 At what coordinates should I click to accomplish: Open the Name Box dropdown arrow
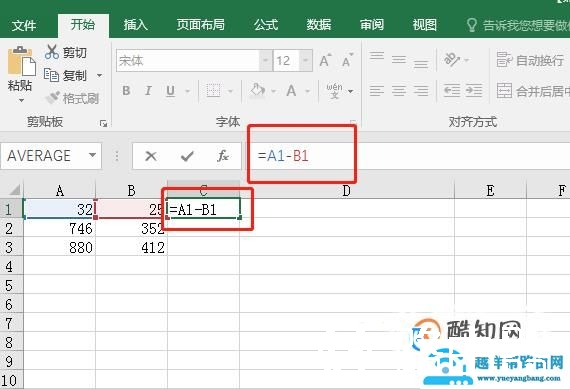[x=93, y=155]
